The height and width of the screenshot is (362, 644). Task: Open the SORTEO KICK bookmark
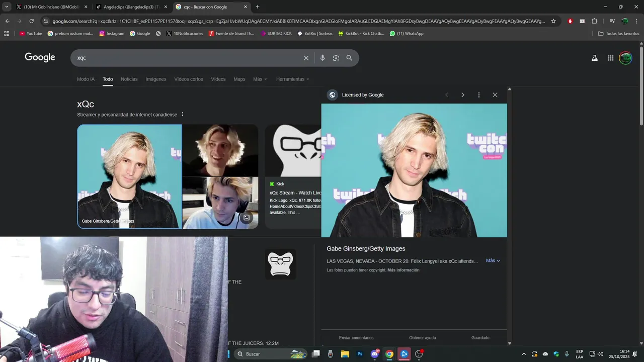tap(276, 34)
